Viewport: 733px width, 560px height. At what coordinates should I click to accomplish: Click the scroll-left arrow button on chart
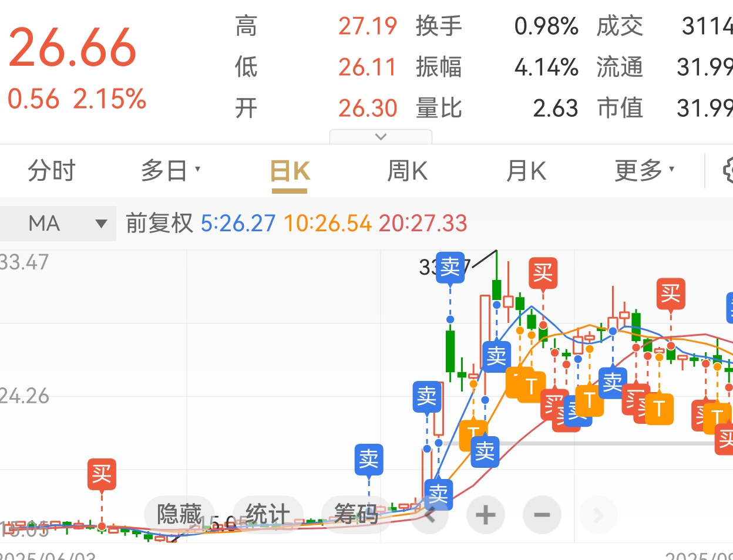pyautogui.click(x=430, y=515)
